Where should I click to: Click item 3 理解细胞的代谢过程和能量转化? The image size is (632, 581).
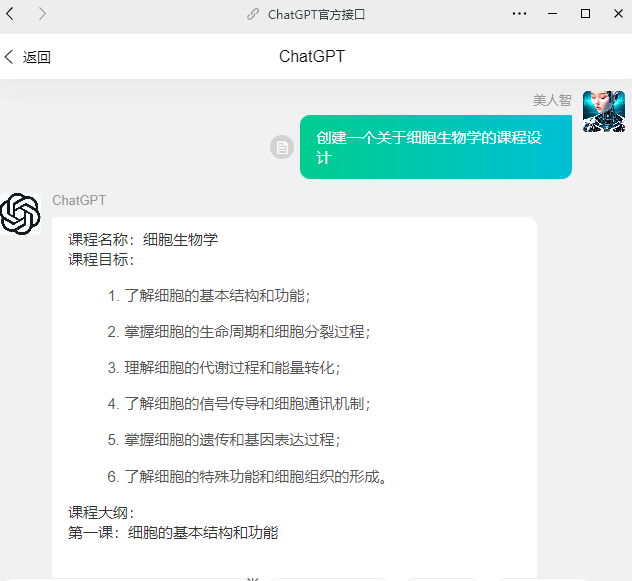point(224,368)
